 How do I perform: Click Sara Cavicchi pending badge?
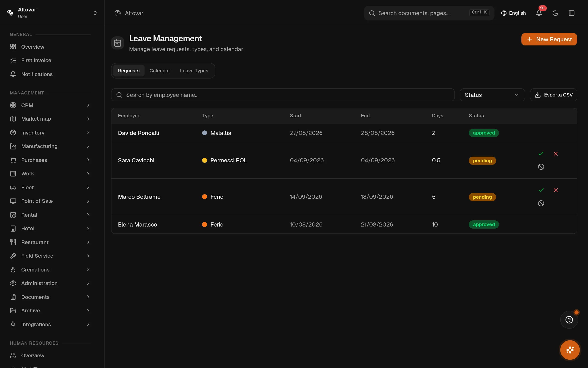click(x=482, y=161)
